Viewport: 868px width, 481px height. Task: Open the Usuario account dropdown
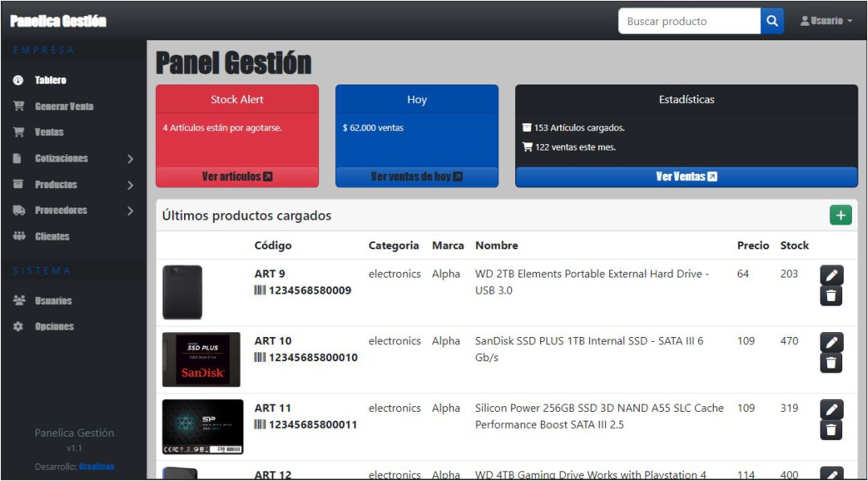point(826,21)
